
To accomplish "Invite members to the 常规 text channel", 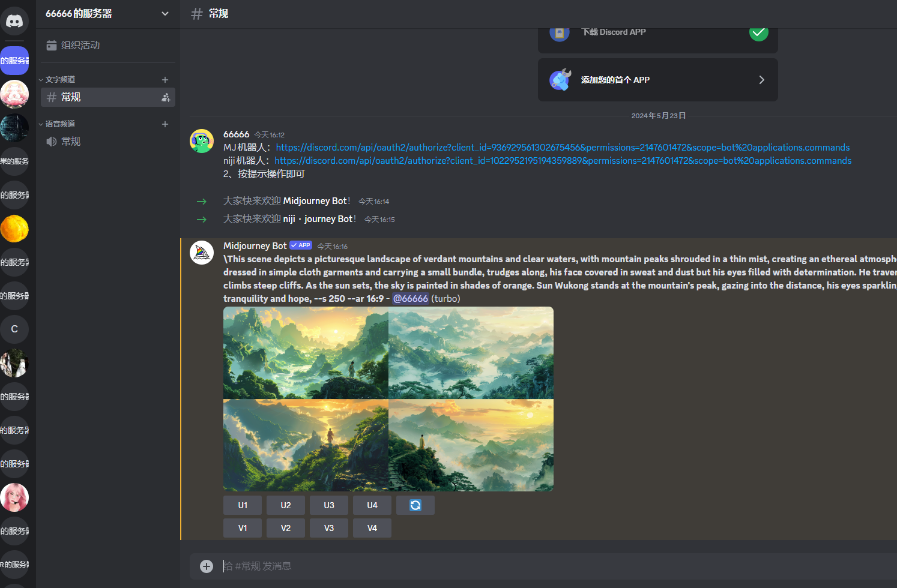I will coord(166,97).
